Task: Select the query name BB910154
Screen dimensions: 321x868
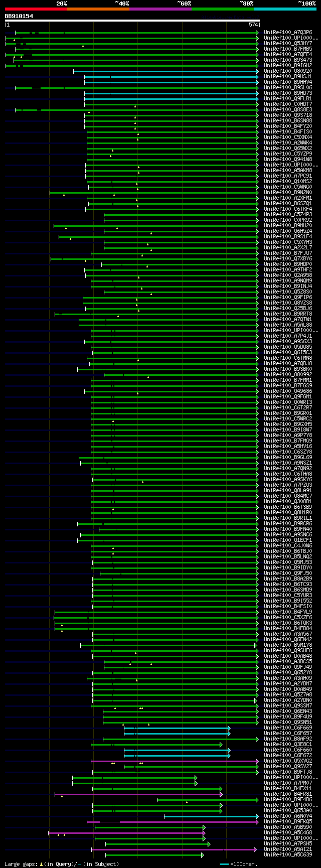Action: click(19, 16)
